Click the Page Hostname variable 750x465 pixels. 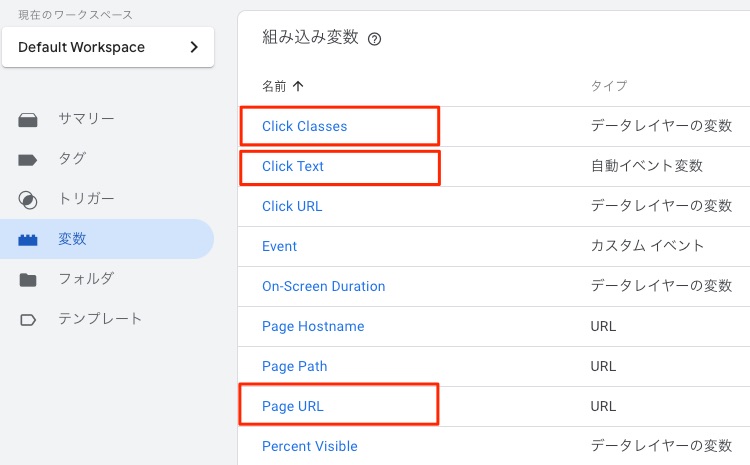313,326
